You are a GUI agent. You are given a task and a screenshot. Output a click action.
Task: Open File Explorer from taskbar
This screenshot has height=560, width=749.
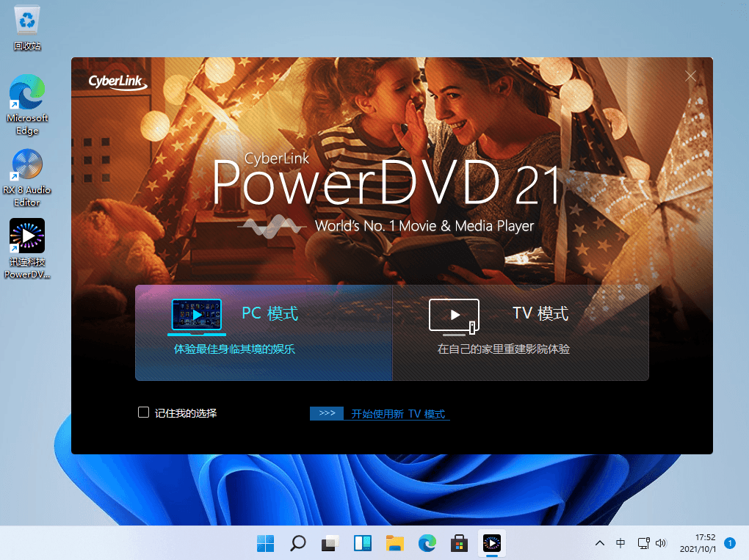click(x=395, y=543)
